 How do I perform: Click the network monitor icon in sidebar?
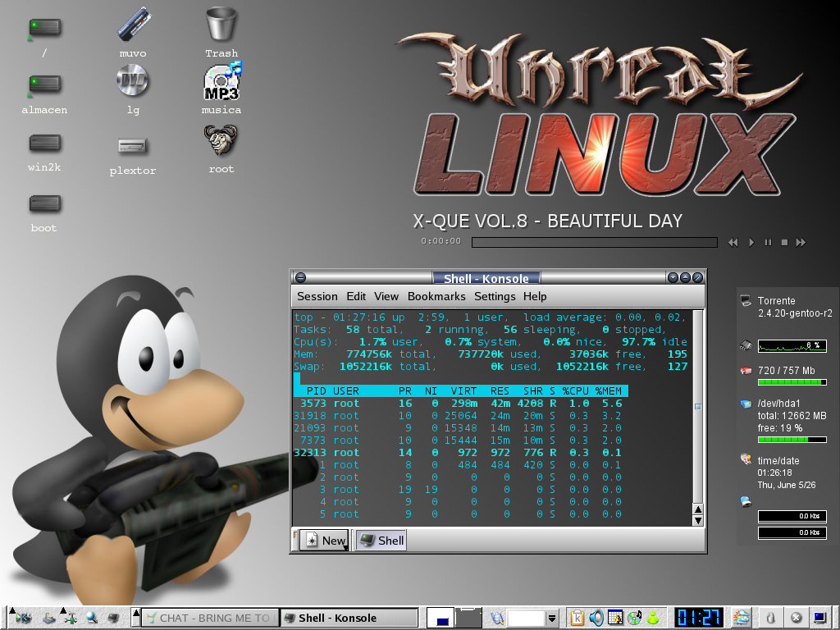746,501
